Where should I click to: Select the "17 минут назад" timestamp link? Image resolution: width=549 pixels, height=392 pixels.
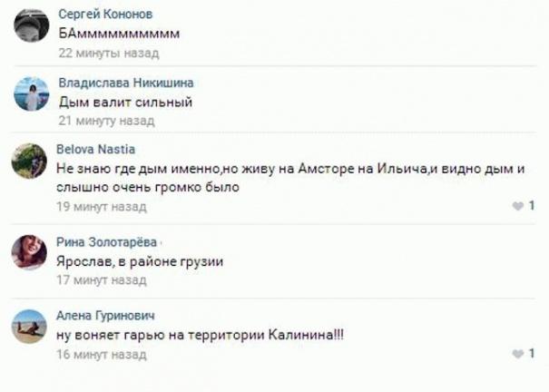101,280
